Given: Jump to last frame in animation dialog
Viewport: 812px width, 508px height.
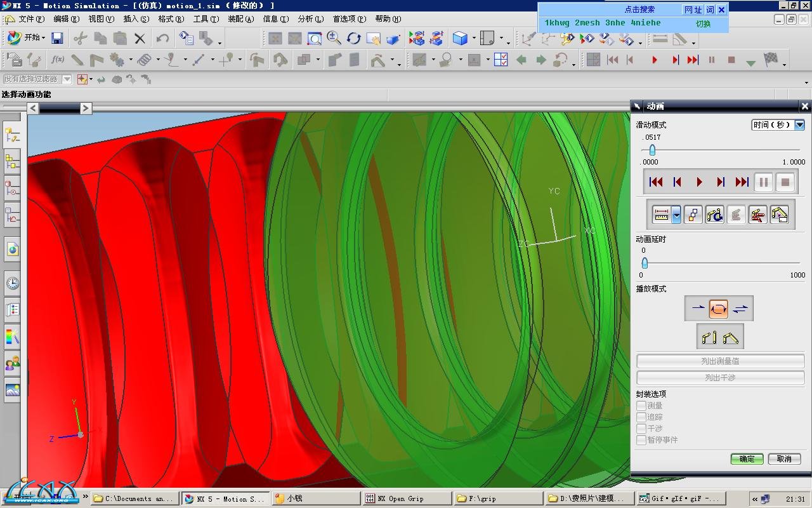Looking at the screenshot, I should click(742, 182).
